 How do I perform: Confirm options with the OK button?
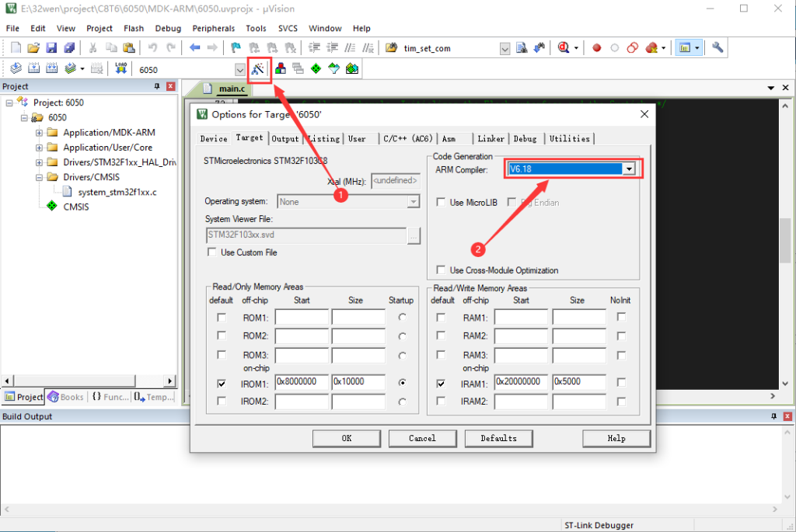coord(346,438)
